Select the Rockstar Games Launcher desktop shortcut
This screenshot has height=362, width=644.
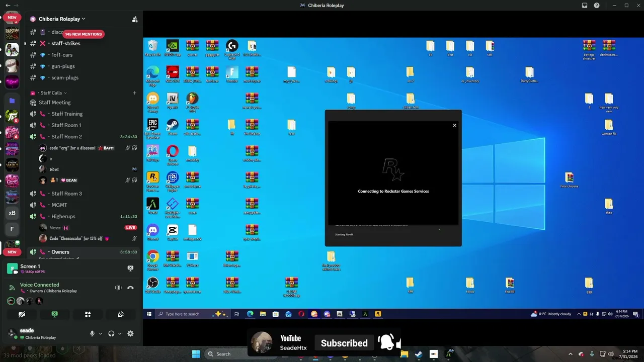(x=152, y=181)
